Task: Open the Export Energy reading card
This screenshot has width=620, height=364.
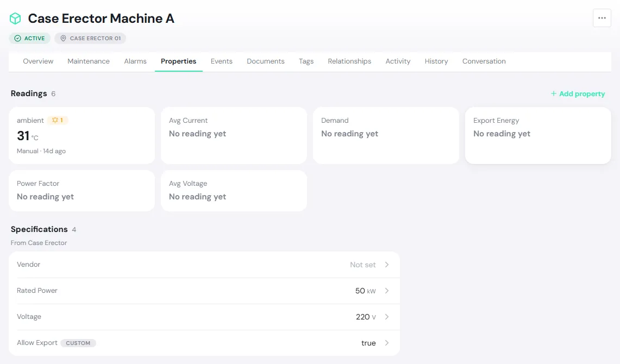Action: point(538,136)
